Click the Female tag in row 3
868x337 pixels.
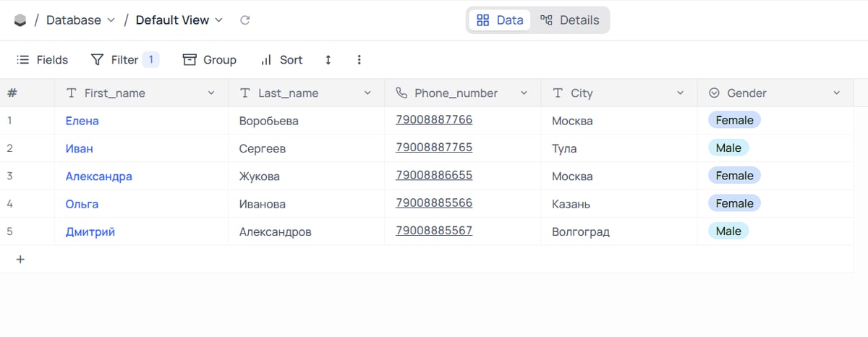(x=734, y=176)
